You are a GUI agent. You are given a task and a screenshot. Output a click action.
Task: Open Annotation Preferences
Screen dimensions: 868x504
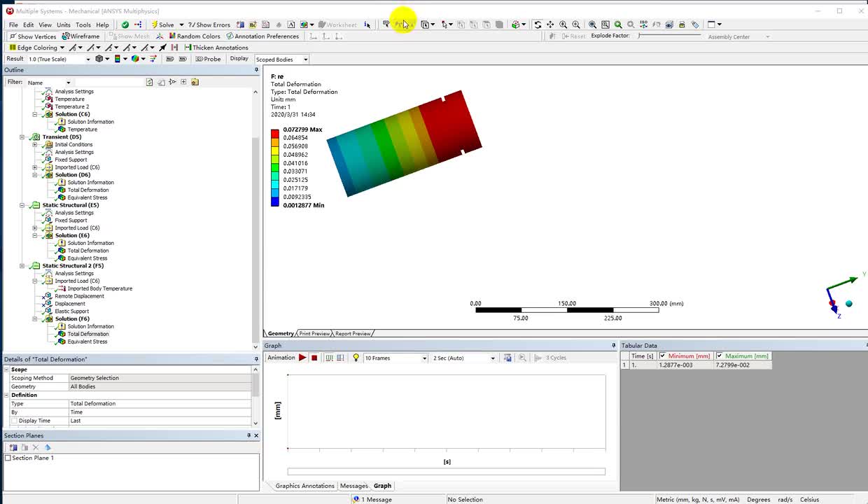[262, 36]
